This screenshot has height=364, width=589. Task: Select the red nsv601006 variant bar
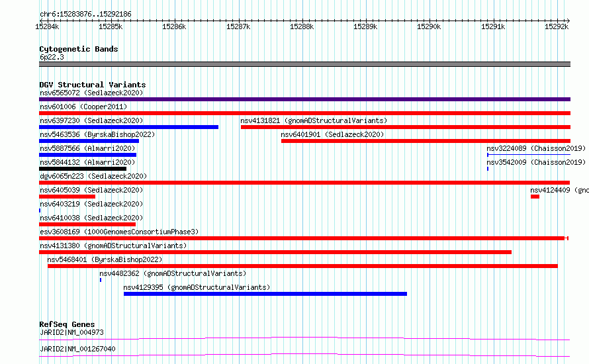[304, 113]
